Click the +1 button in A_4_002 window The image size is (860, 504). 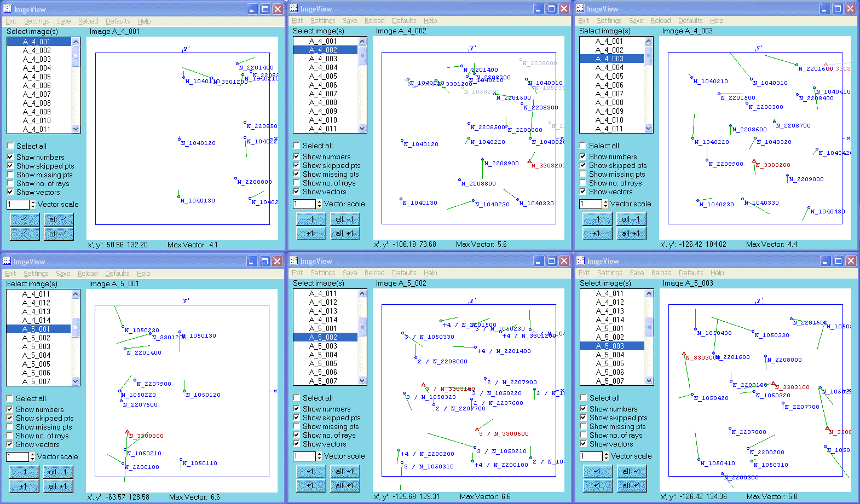tap(311, 233)
